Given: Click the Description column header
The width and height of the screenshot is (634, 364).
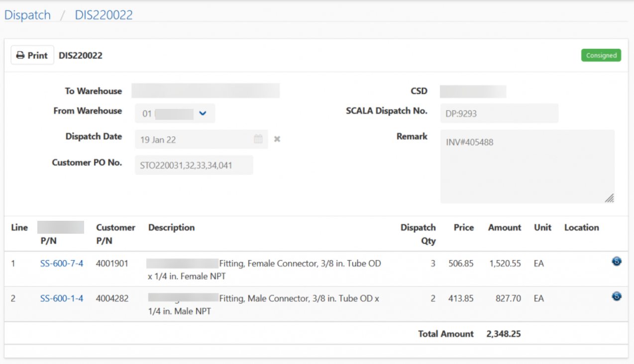Looking at the screenshot, I should tap(171, 228).
